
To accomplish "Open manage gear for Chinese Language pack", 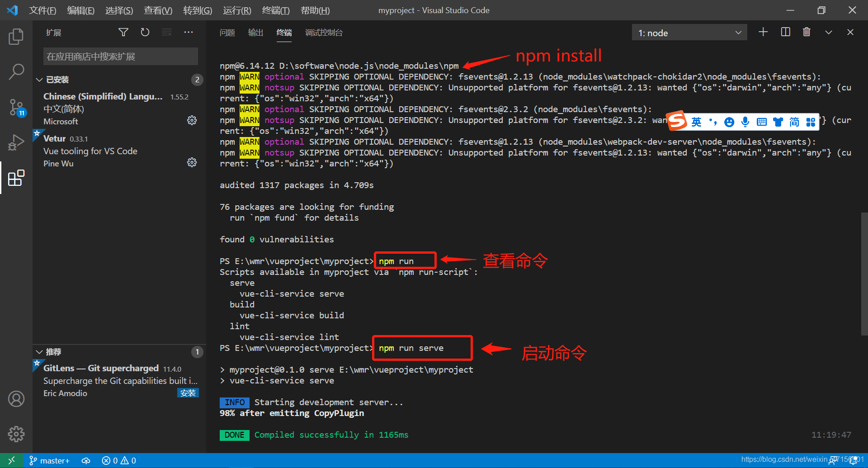I will pyautogui.click(x=192, y=120).
